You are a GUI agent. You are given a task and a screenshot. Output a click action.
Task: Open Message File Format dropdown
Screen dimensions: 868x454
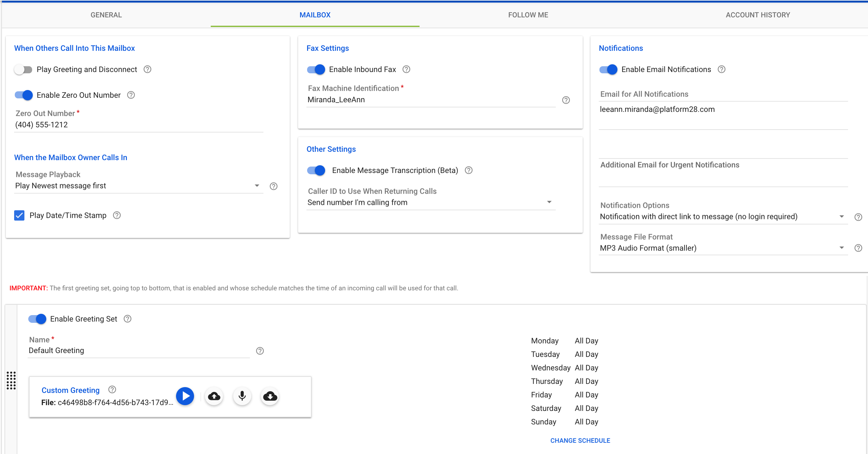723,248
